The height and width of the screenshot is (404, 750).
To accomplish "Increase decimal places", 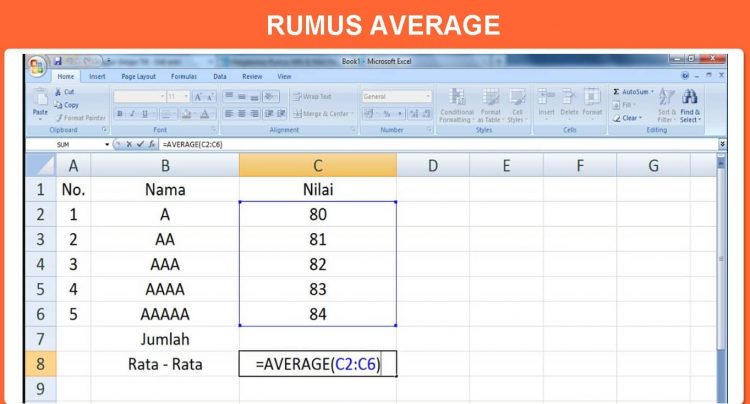I will (413, 114).
